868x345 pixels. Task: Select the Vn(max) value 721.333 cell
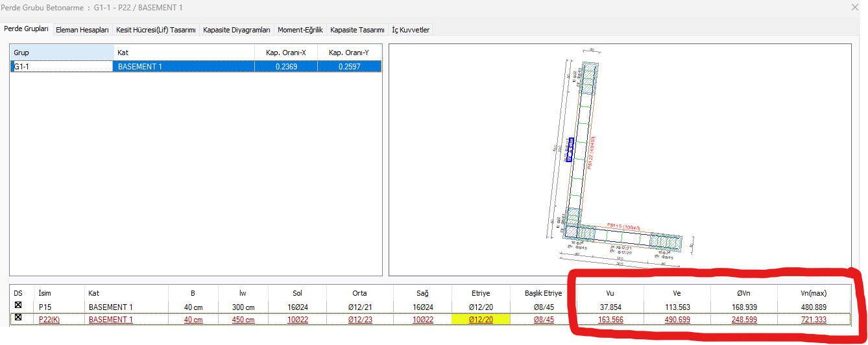[x=813, y=319]
